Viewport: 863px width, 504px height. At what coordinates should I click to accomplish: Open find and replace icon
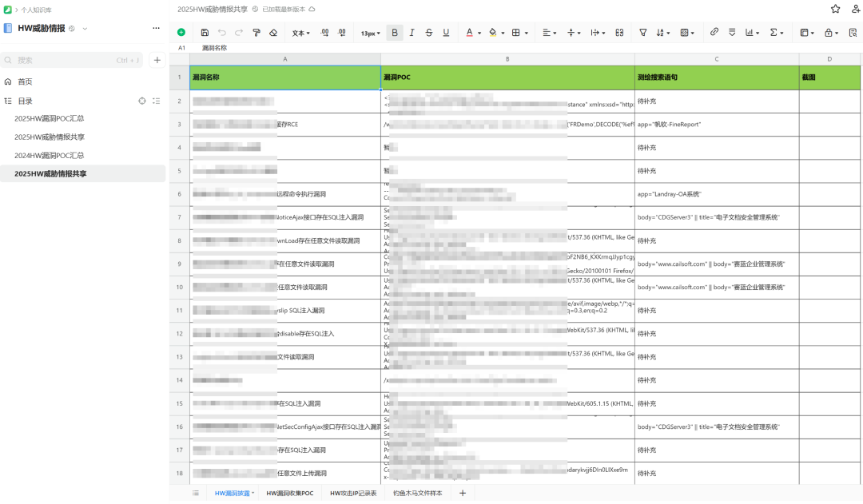tap(853, 33)
